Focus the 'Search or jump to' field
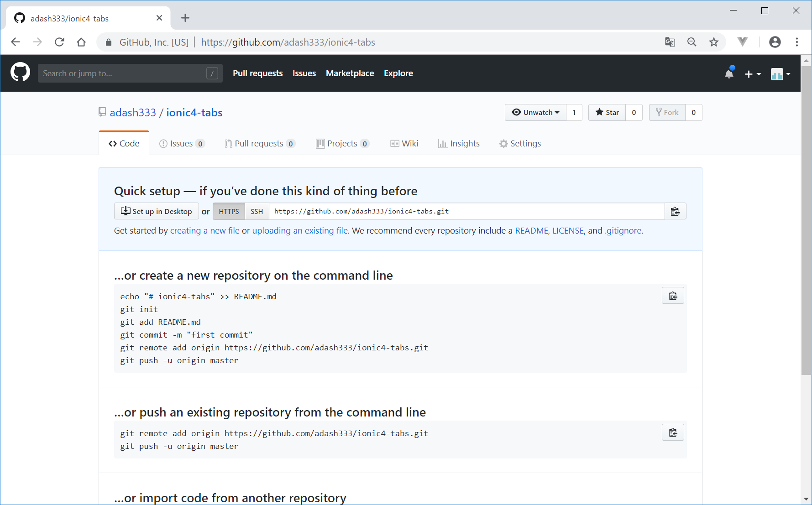This screenshot has width=812, height=505. [x=123, y=73]
